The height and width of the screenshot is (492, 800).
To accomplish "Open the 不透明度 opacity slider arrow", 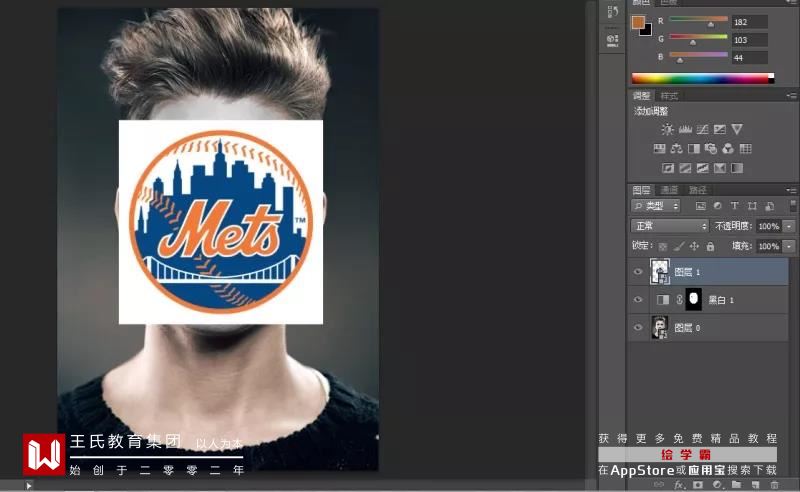I will click(789, 226).
